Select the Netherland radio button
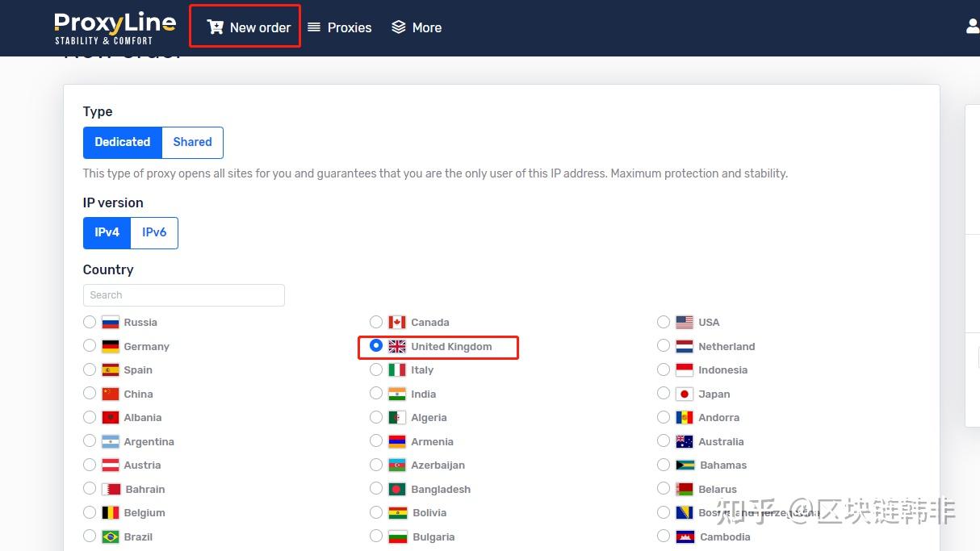 (664, 345)
